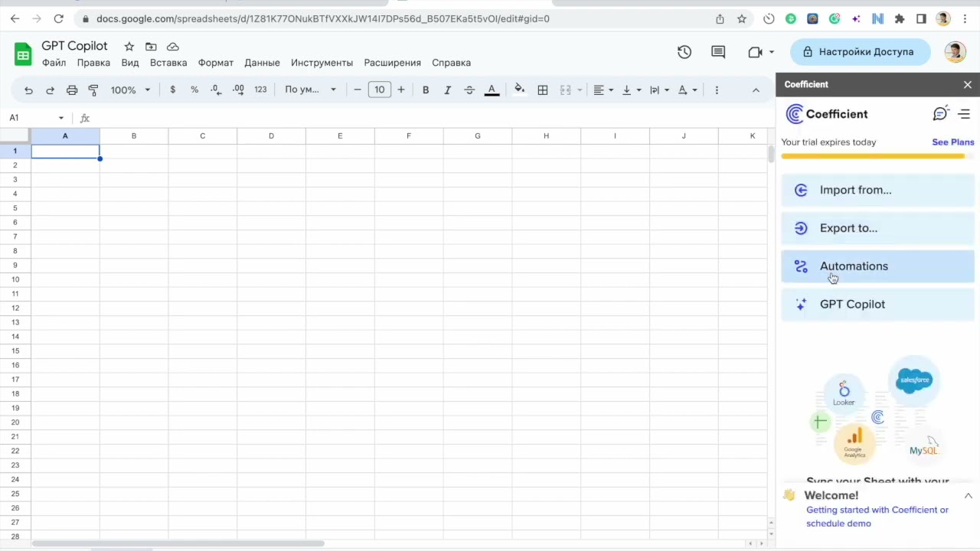Star the GPT Copilot document
This screenshot has height=551, width=980.
point(129,47)
